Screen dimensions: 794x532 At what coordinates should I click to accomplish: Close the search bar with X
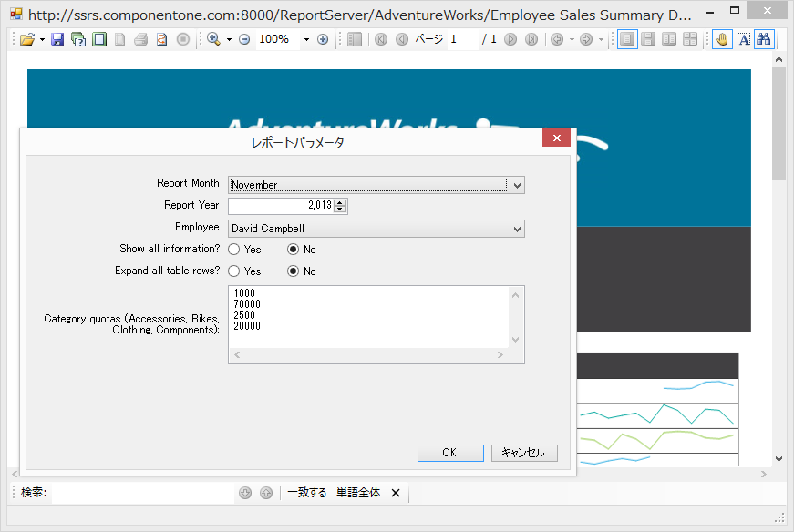396,493
